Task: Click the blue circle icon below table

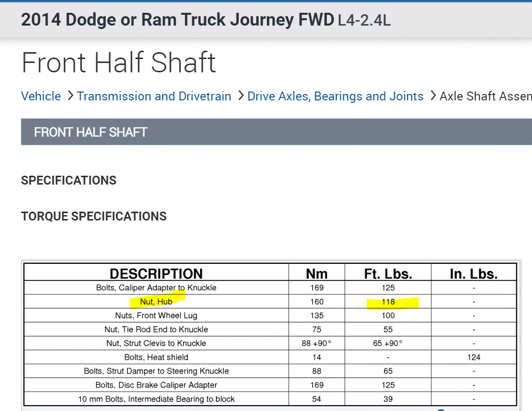Action: (441, 410)
